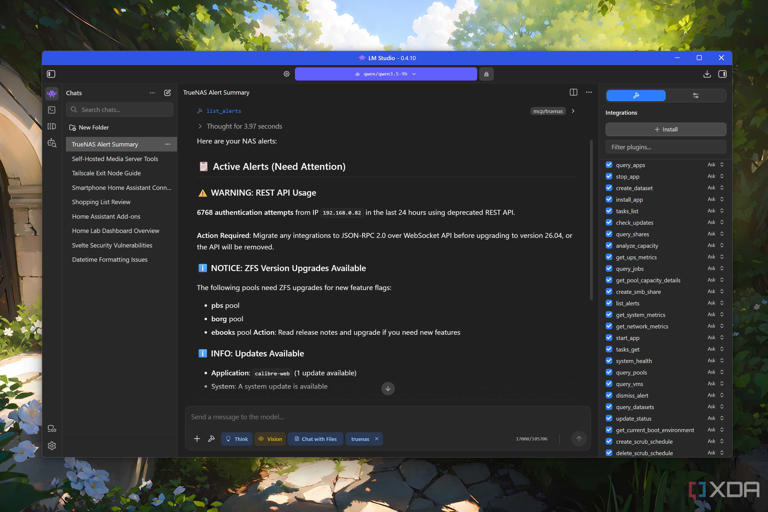Disable the install_app tool checkbox
This screenshot has height=512, width=768.
coord(609,199)
